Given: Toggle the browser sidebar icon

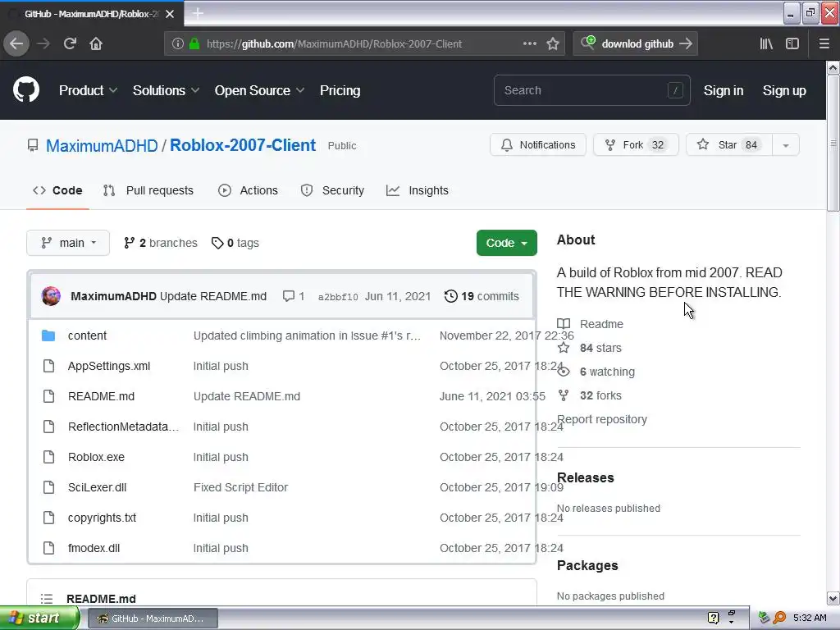Looking at the screenshot, I should (792, 43).
